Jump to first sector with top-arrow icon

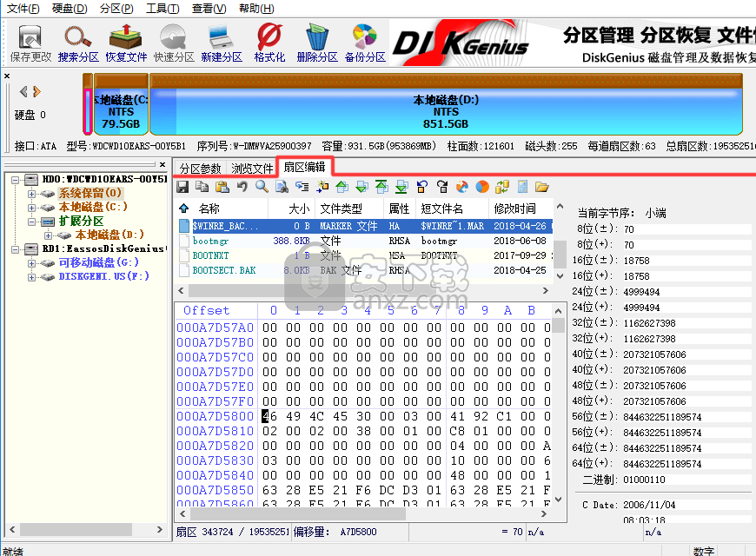[381, 187]
